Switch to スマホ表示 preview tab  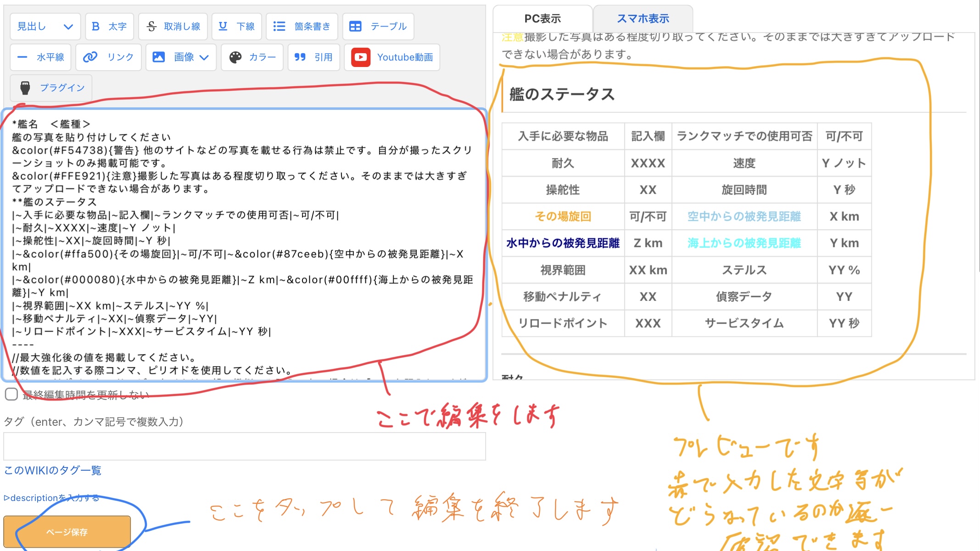(643, 19)
